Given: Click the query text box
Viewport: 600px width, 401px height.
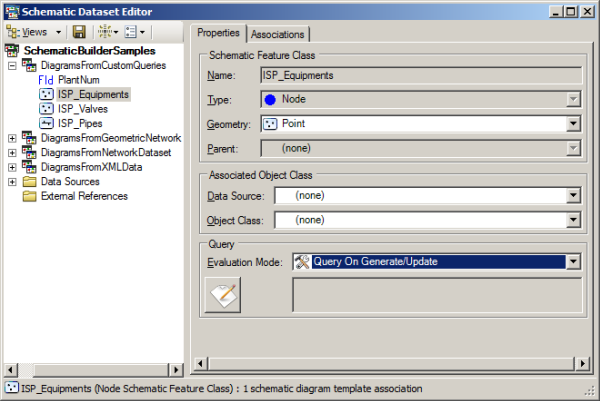Looking at the screenshot, I should (x=437, y=295).
